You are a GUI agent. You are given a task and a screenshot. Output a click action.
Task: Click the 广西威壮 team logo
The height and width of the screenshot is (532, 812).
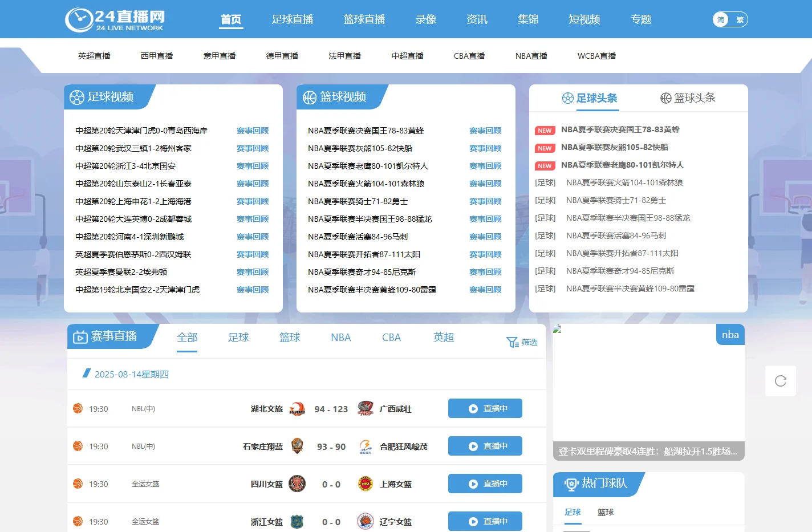pyautogui.click(x=366, y=408)
